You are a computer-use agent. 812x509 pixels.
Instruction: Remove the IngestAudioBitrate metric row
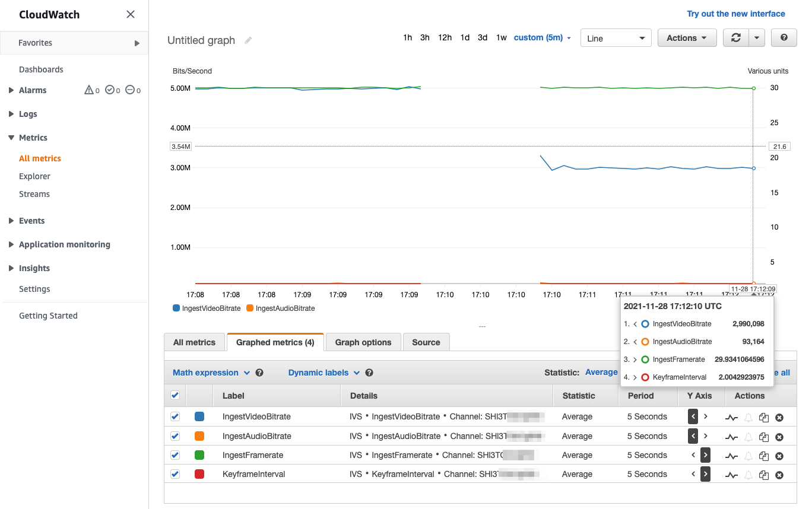point(779,437)
